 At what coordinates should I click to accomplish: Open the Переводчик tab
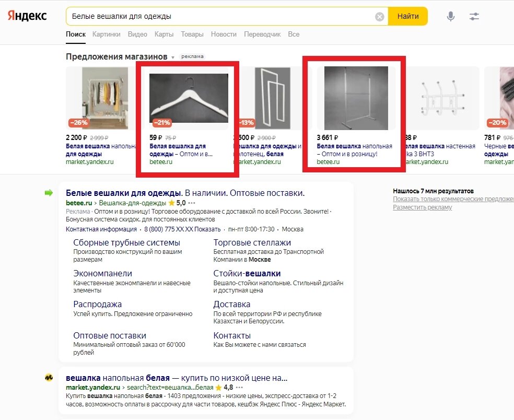tap(262, 34)
